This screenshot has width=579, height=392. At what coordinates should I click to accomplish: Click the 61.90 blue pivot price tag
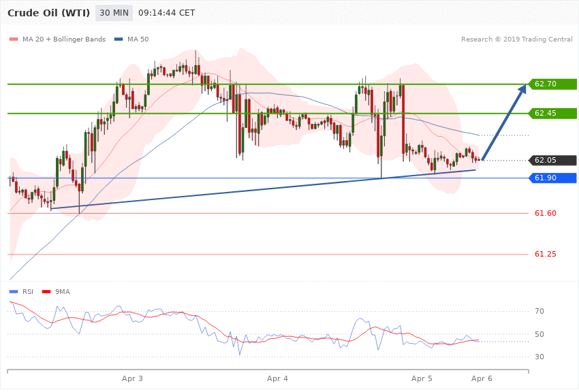(553, 178)
